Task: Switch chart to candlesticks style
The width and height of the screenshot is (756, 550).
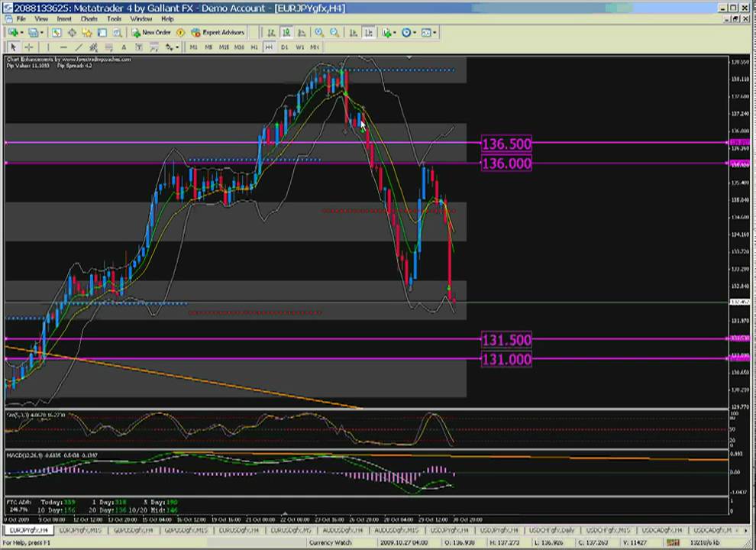Action: 286,32
